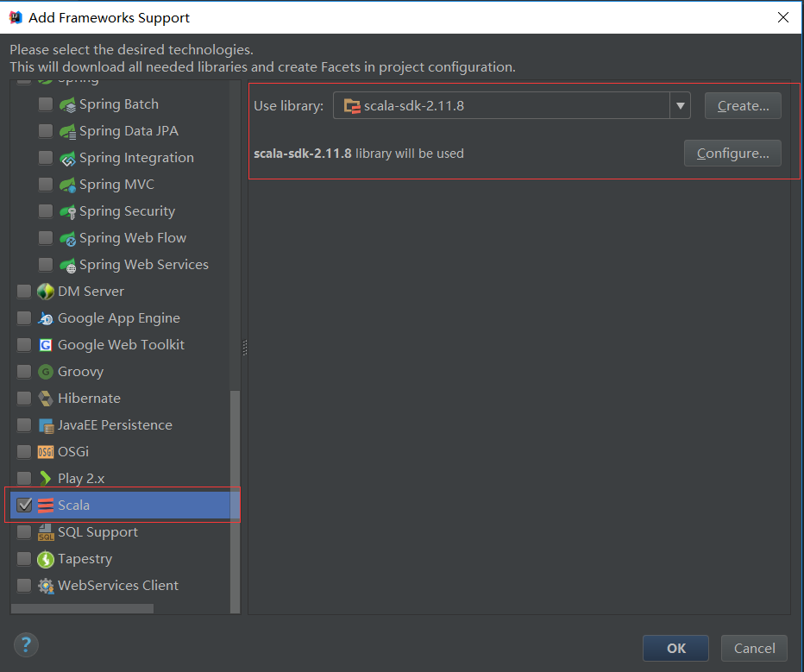Click the IntelliJ logo in title bar
This screenshot has height=672, width=804.
click(16, 17)
